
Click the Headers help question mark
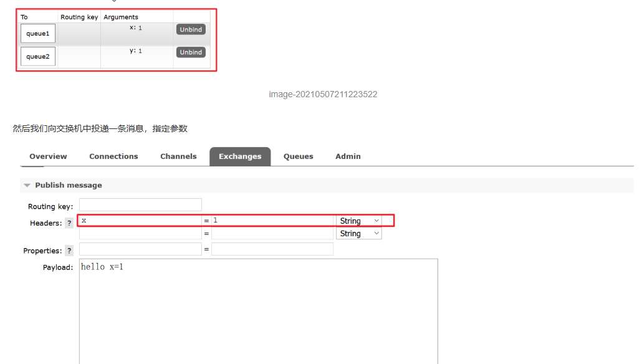click(69, 223)
